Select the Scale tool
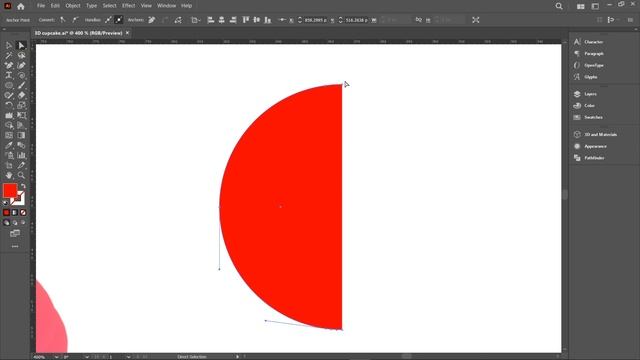This screenshot has width=640, height=360. coord(21,105)
